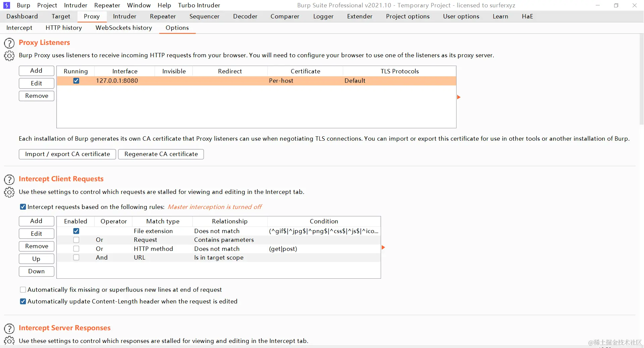Add a new client intercept rule

[x=37, y=221]
